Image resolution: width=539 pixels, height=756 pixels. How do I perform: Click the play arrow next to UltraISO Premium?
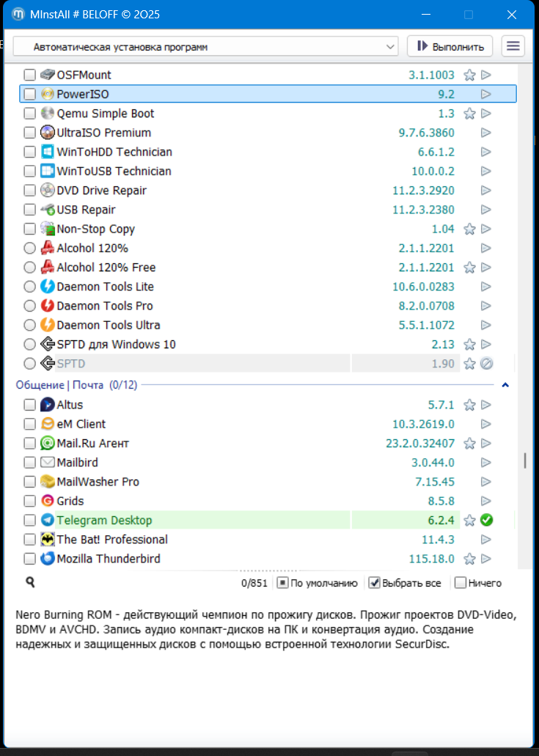pyautogui.click(x=485, y=133)
